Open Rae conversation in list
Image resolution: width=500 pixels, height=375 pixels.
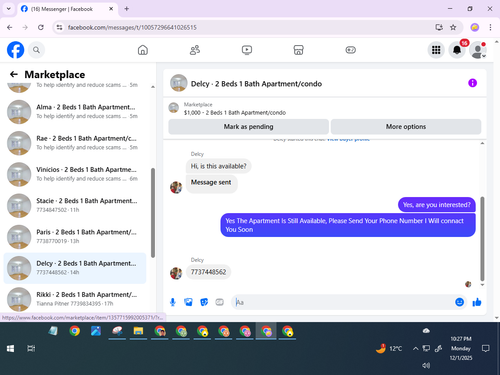(x=75, y=143)
